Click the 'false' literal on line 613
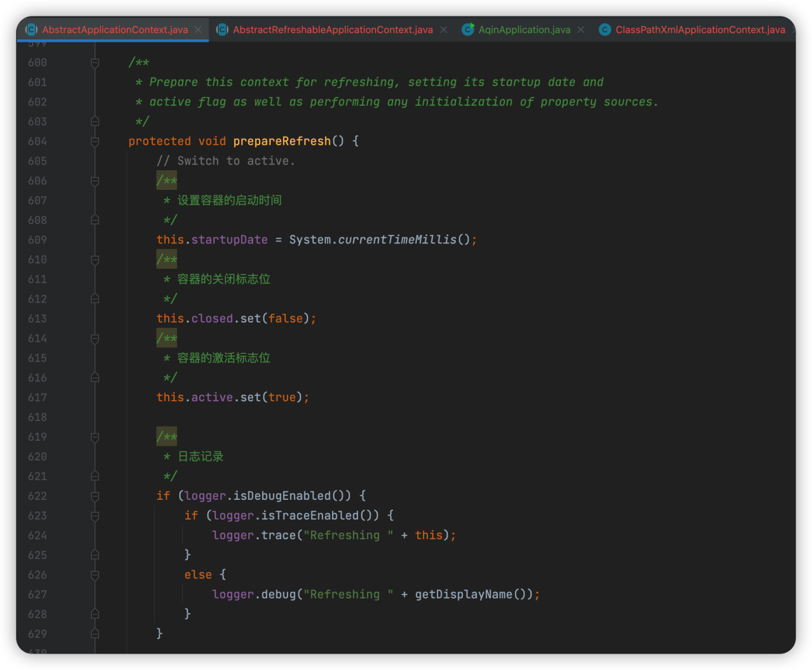The image size is (812, 670). [285, 319]
